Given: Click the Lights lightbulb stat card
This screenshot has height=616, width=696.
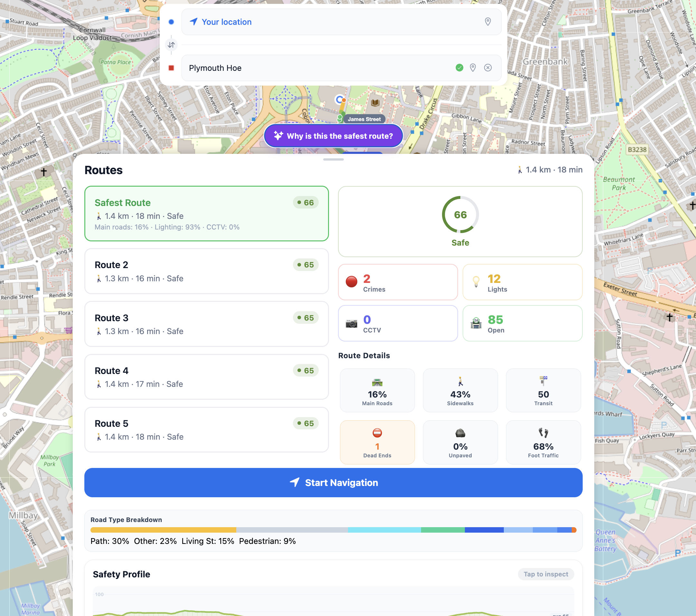Looking at the screenshot, I should click(522, 282).
